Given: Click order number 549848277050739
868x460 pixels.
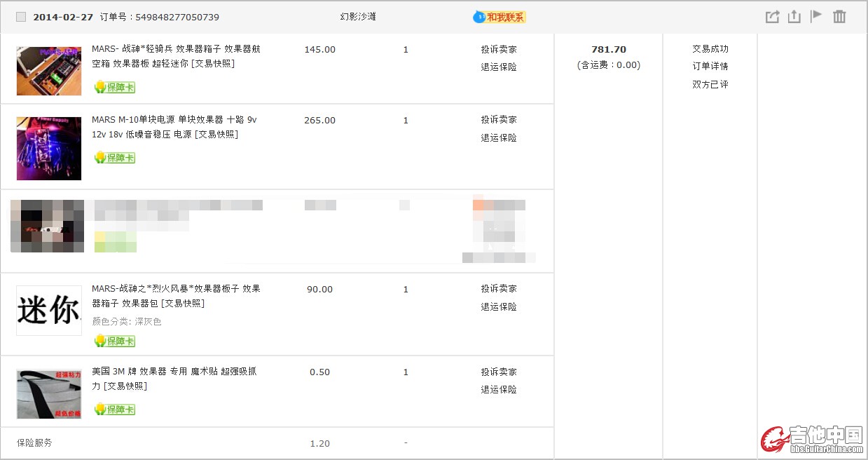Looking at the screenshot, I should (x=177, y=17).
